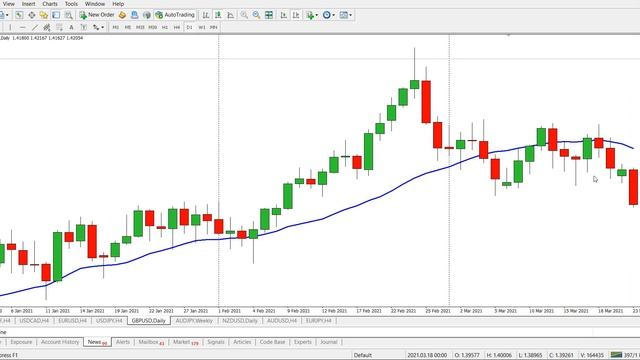Select the Fibonacci retracement tool
Image resolution: width=640 pixels, height=360 pixels.
coord(60,27)
